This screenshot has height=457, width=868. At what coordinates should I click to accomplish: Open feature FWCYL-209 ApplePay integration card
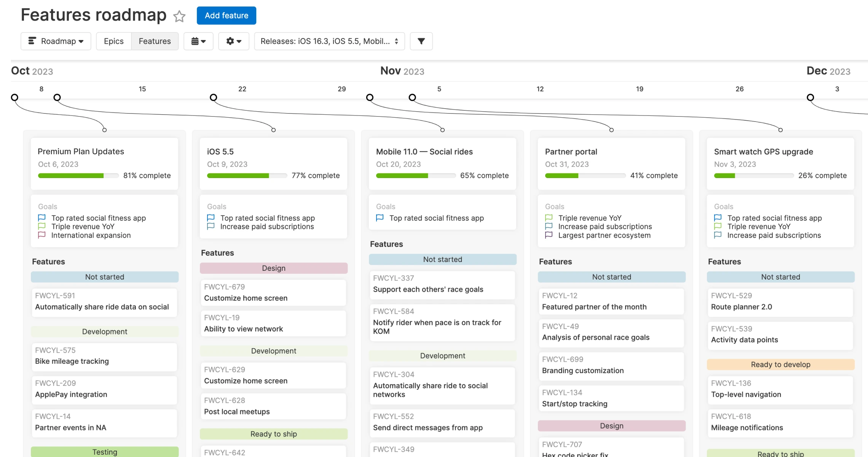coord(104,390)
